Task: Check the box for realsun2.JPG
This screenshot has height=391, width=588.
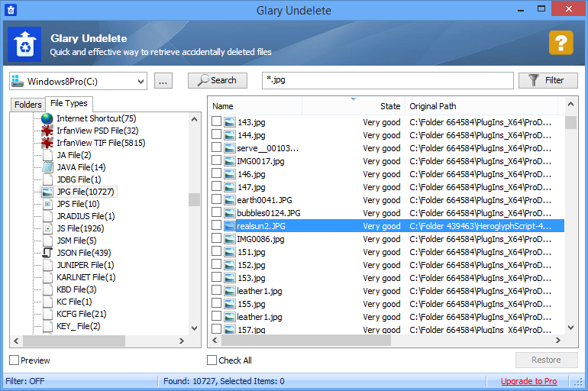Action: (x=216, y=225)
